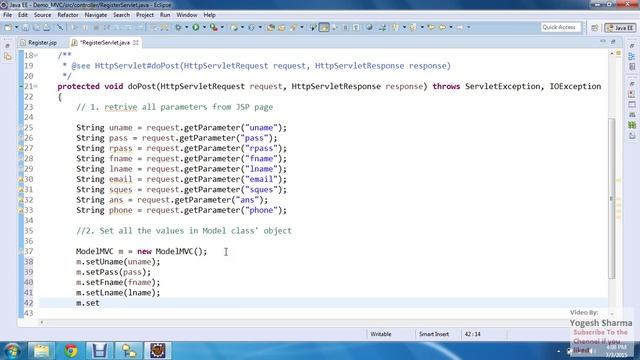This screenshot has width=640, height=360.
Task: Minimize the editor area
Action: click(x=603, y=41)
